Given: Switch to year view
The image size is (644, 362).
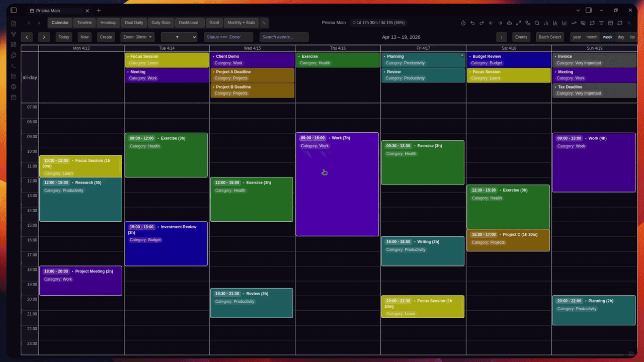Looking at the screenshot, I should point(577,37).
